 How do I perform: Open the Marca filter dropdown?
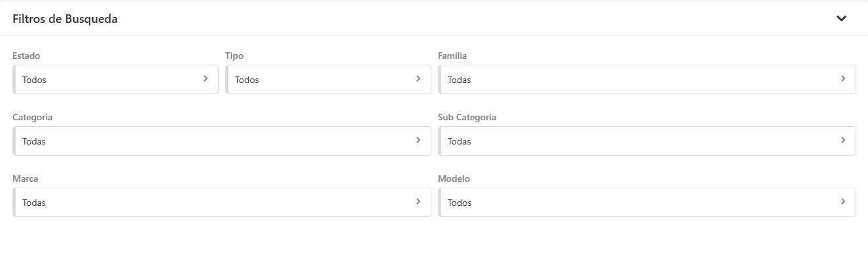[221, 203]
